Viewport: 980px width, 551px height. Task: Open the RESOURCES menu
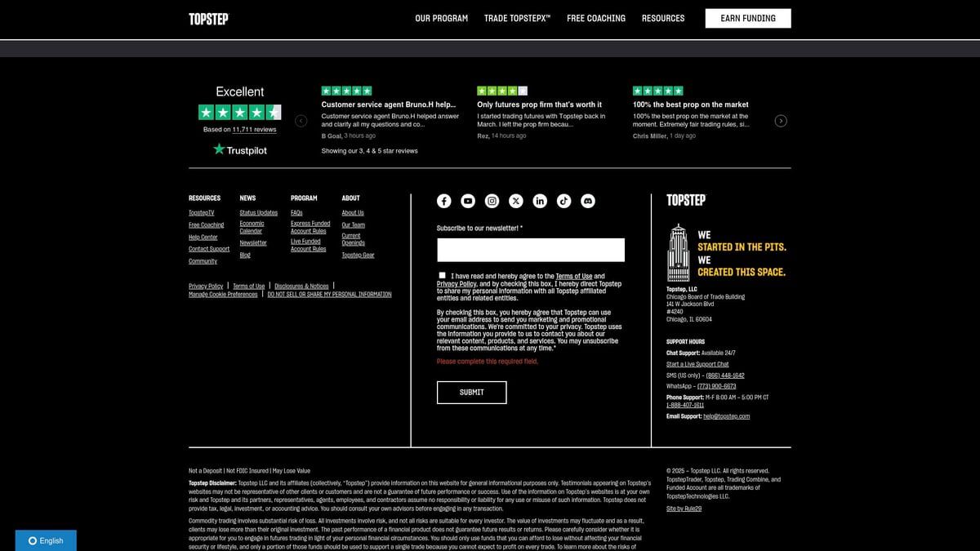(663, 18)
